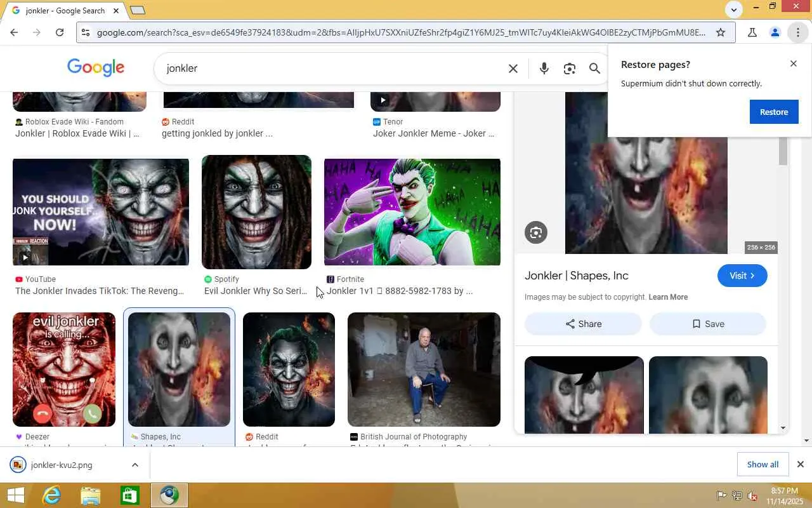Switch to the jonkler Google Search tab

[63, 11]
